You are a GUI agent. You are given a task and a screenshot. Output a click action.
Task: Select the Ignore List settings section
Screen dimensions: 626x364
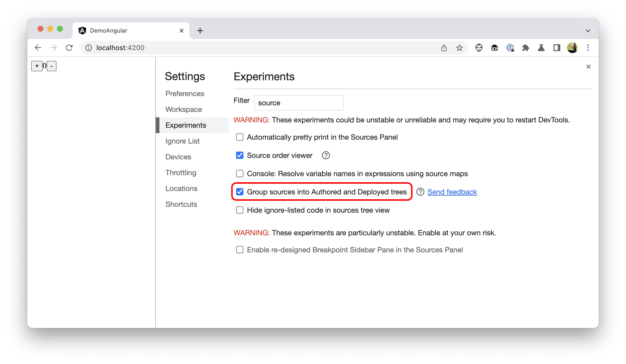[182, 141]
